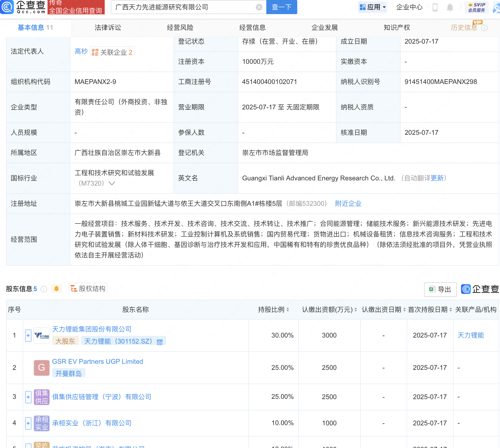Viewport: 500px width, 448px height.
Task: Open the 股权结构 equity structure view
Action: coord(88,288)
